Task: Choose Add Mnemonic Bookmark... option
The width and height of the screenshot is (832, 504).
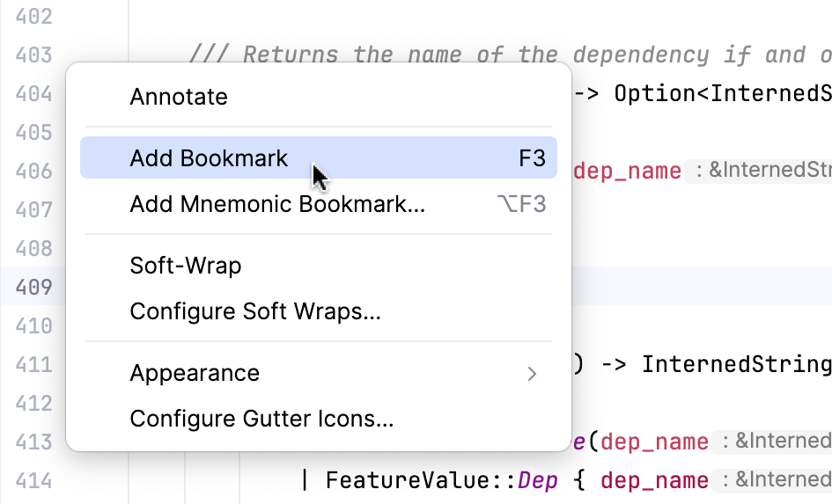Action: click(x=276, y=205)
